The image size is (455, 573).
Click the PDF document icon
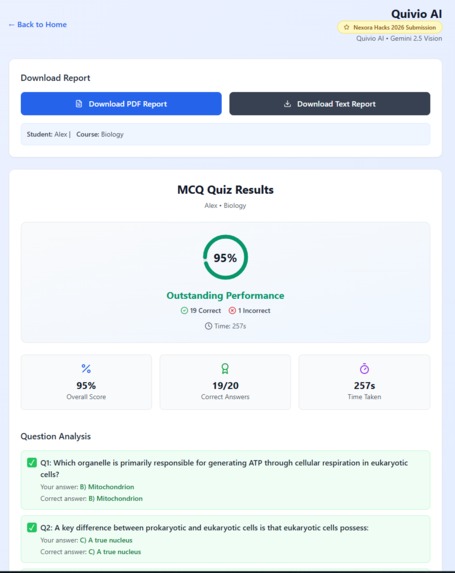click(x=79, y=104)
